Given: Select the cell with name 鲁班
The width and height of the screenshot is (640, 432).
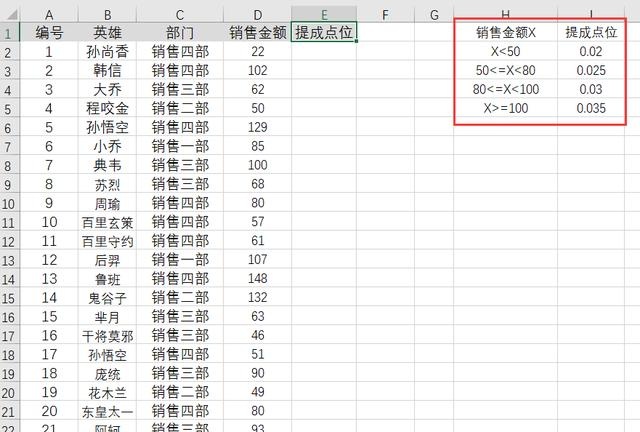Looking at the screenshot, I should [107, 279].
